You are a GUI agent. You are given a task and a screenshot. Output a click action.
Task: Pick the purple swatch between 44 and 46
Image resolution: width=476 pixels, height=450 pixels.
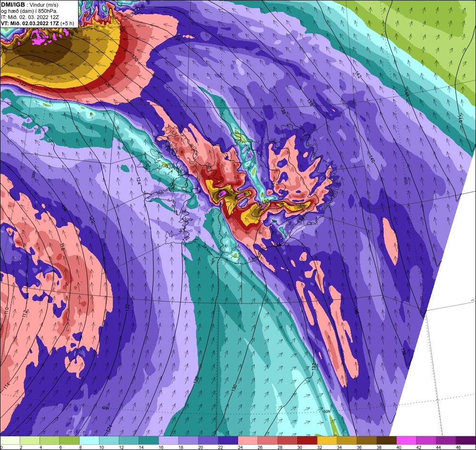(x=446, y=440)
